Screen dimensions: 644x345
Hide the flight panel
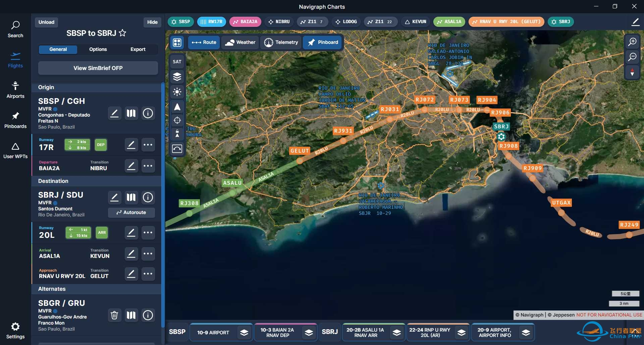pos(152,22)
